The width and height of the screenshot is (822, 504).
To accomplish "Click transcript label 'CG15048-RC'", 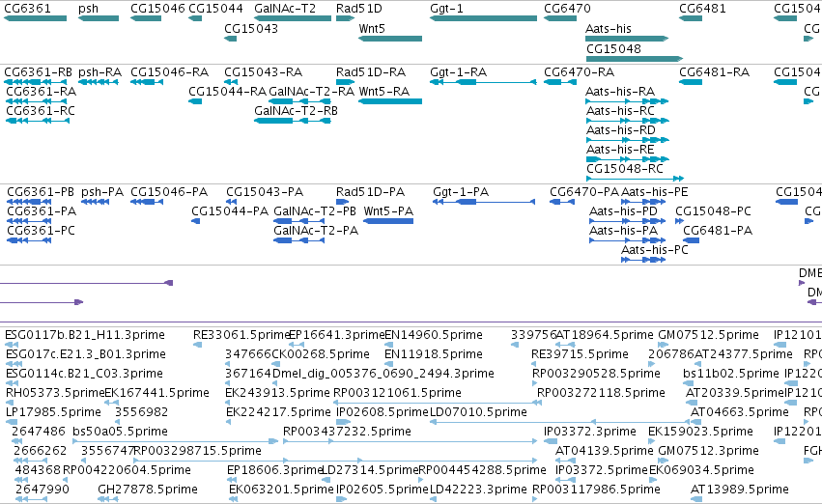I will [625, 169].
